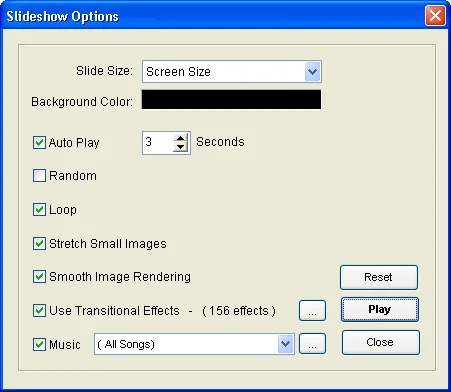Viewport: 451px width, 392px height.
Task: Uncheck Use Transitional Effects
Action: [39, 311]
